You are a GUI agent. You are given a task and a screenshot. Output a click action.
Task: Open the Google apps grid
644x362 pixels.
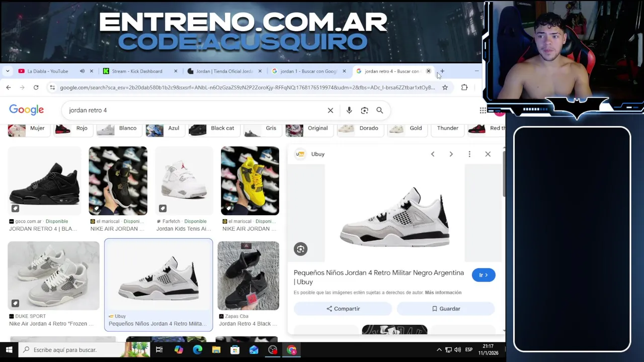click(483, 111)
